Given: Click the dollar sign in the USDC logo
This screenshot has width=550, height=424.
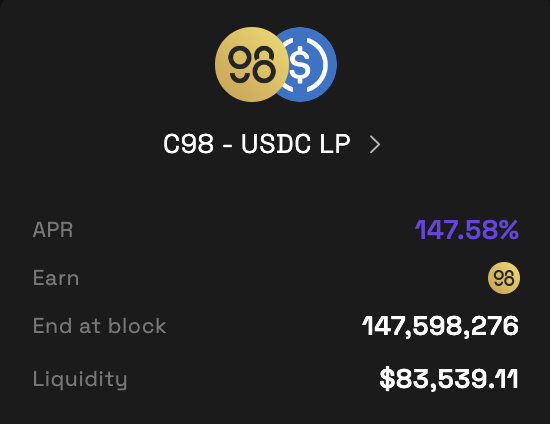Looking at the screenshot, I should click(300, 65).
